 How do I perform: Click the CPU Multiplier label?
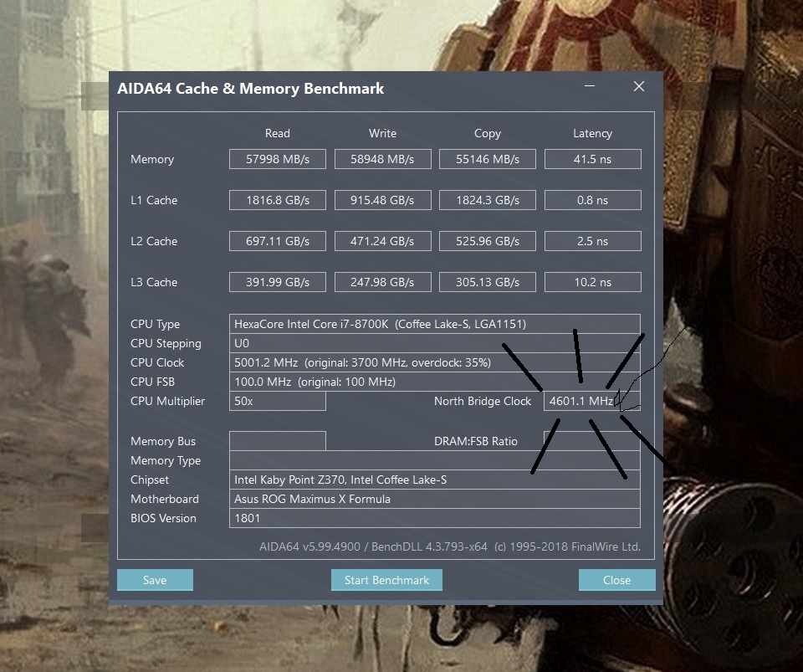(x=167, y=401)
